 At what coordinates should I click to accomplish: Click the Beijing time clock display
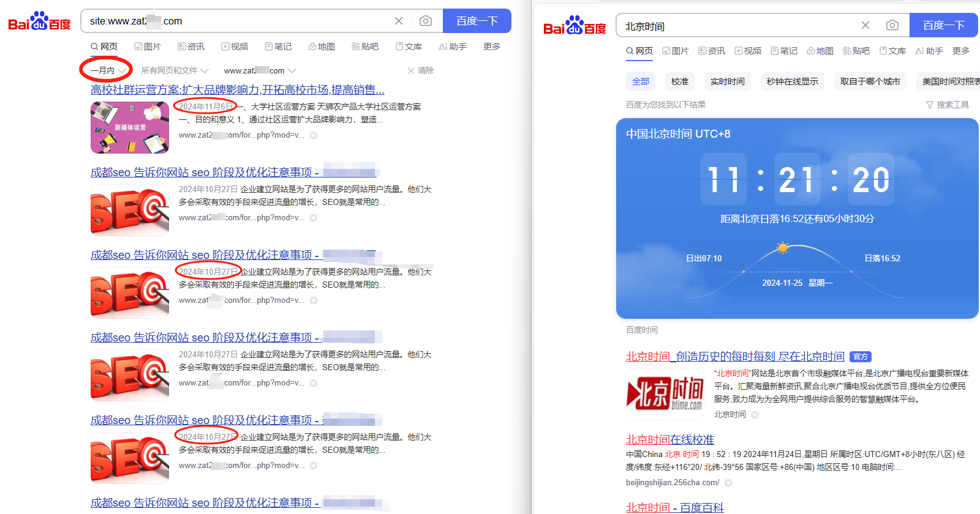click(x=797, y=179)
